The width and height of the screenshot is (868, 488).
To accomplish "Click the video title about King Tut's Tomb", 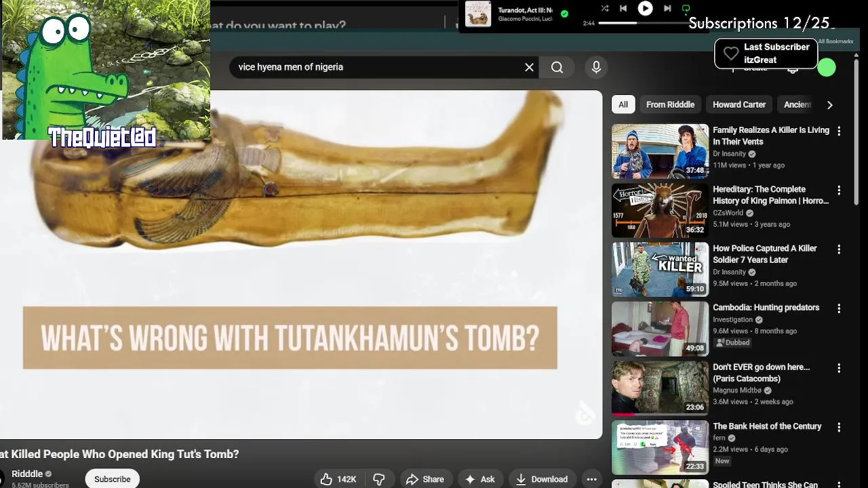I will coord(119,454).
